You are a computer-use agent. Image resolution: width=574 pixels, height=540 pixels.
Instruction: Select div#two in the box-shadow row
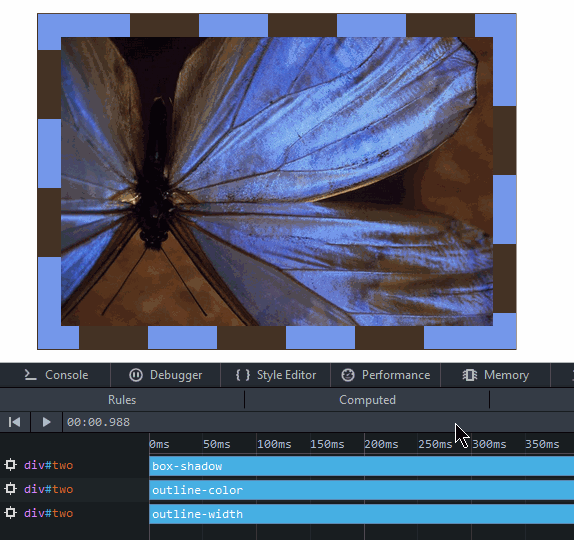[x=49, y=465]
